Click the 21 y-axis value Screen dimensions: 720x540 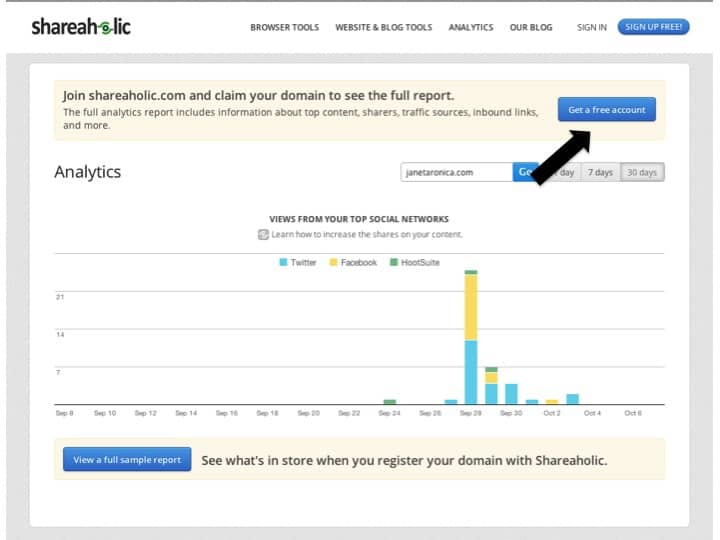click(x=60, y=297)
